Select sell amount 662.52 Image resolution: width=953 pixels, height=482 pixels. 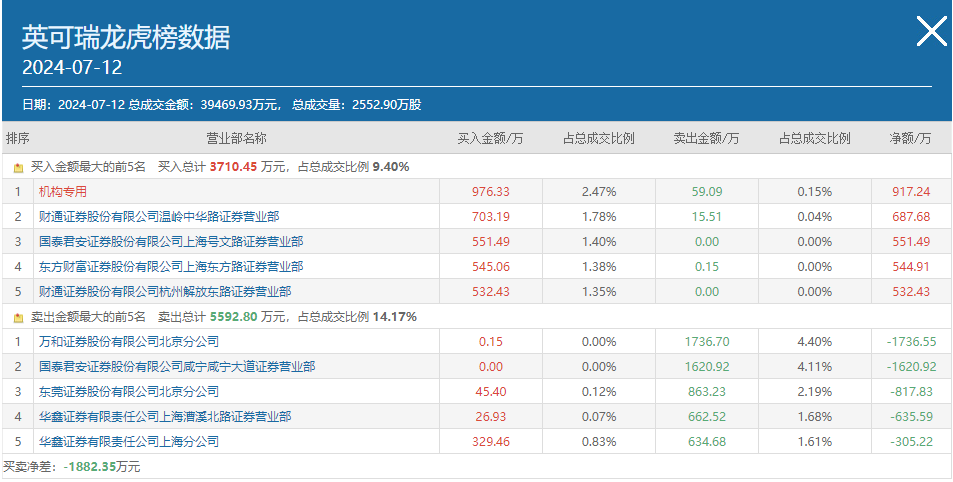tap(707, 416)
